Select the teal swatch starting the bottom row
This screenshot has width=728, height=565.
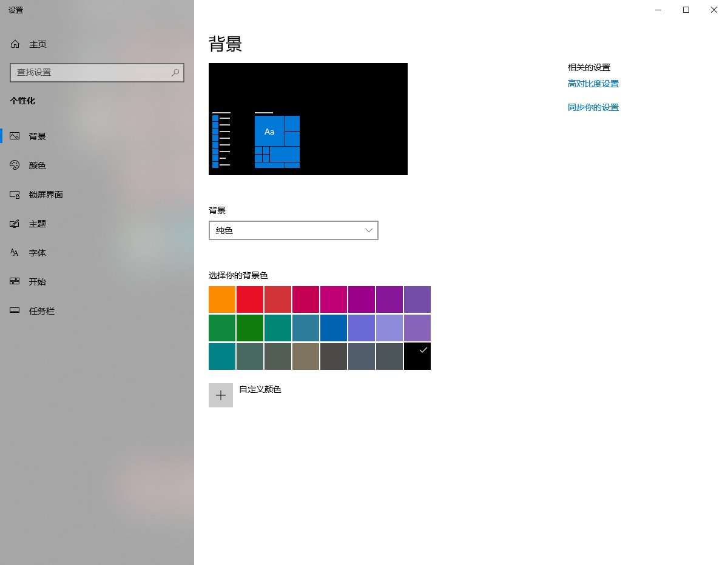tap(222, 356)
